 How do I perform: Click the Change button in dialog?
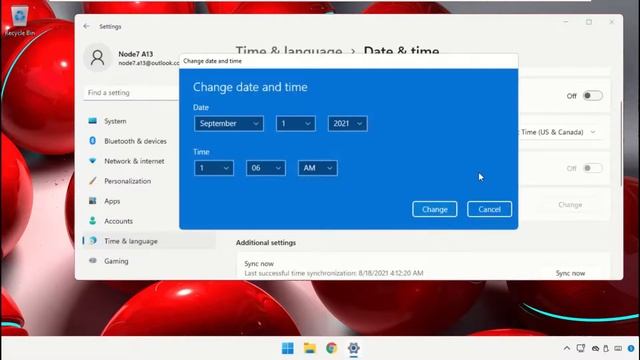point(434,209)
